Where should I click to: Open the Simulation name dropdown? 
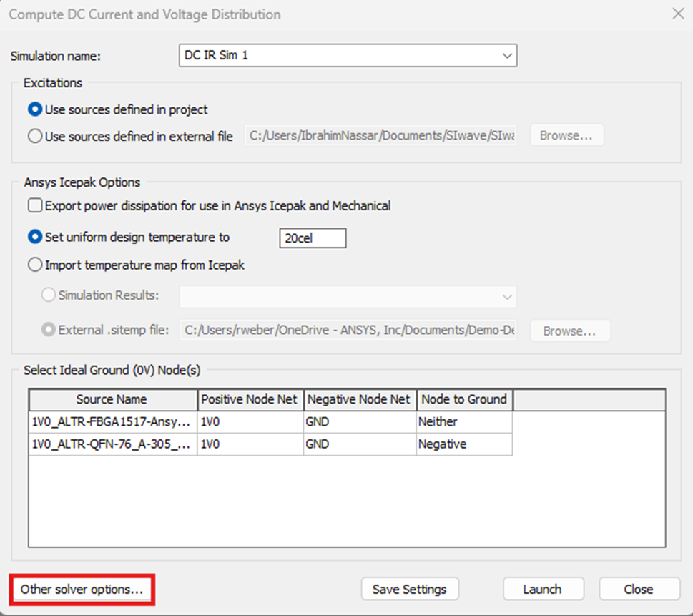pyautogui.click(x=508, y=55)
